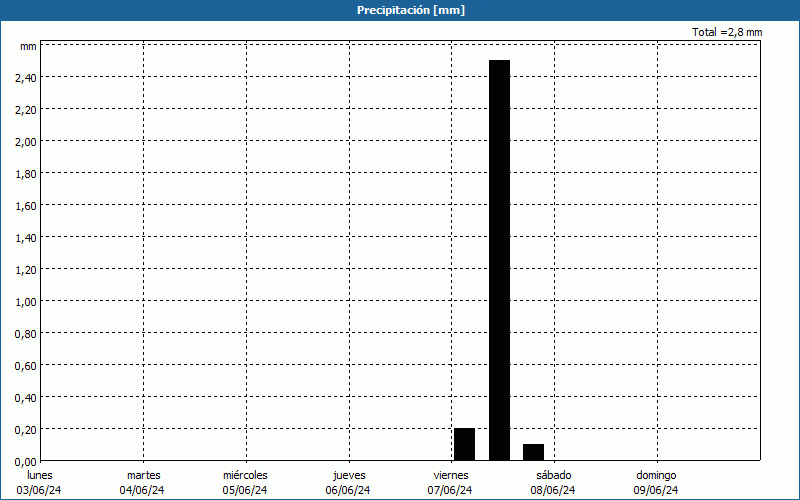Click the viernes 07/06/24 axis label

click(451, 483)
